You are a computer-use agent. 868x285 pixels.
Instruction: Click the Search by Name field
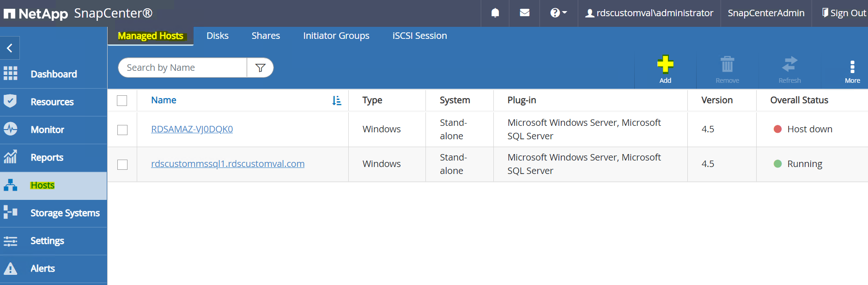182,68
